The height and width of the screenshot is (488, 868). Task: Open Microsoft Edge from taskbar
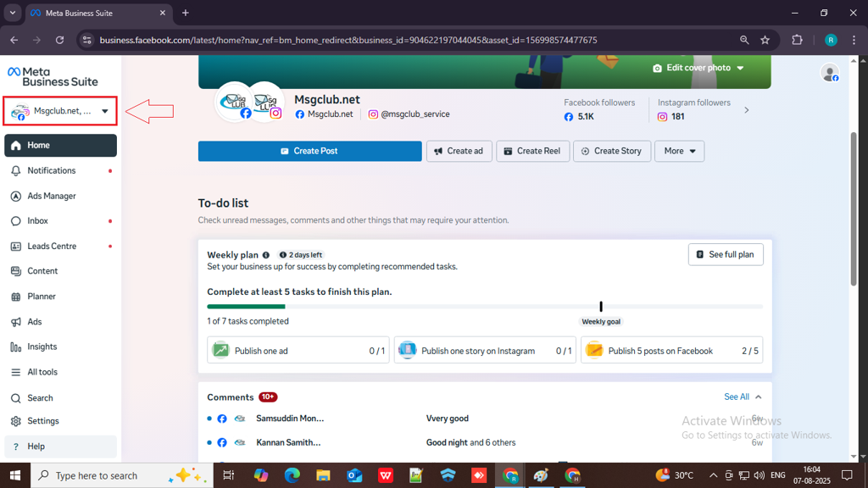[292, 475]
